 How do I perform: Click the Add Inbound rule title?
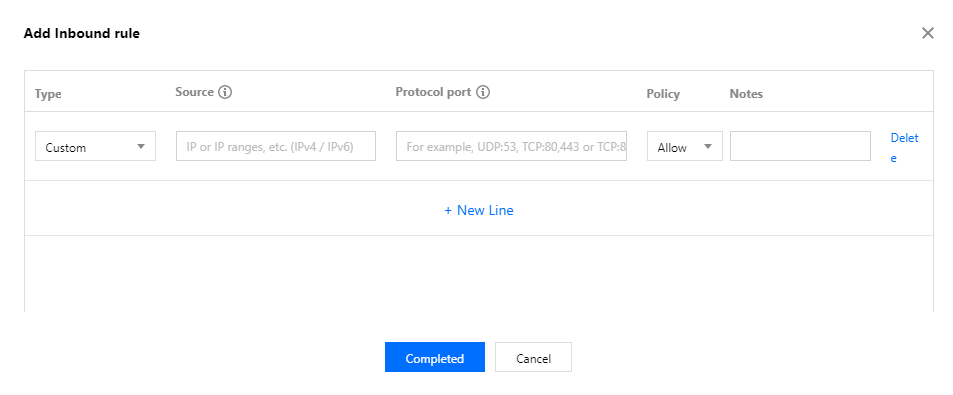(x=81, y=34)
